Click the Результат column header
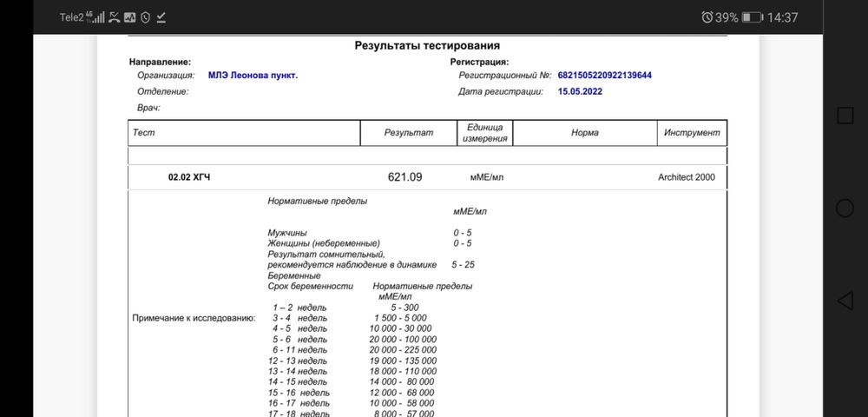 pos(409,133)
